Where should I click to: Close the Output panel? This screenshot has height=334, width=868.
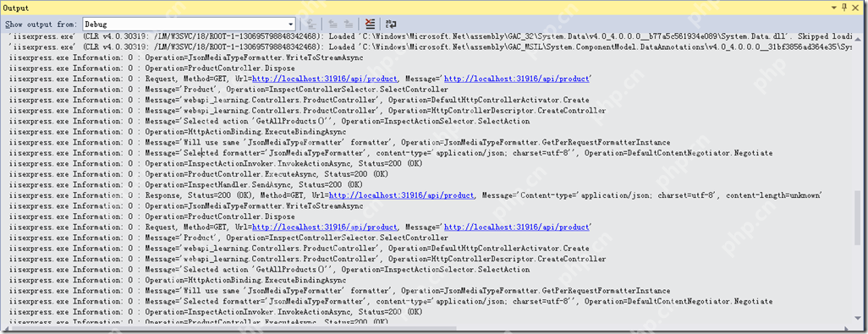[854, 8]
